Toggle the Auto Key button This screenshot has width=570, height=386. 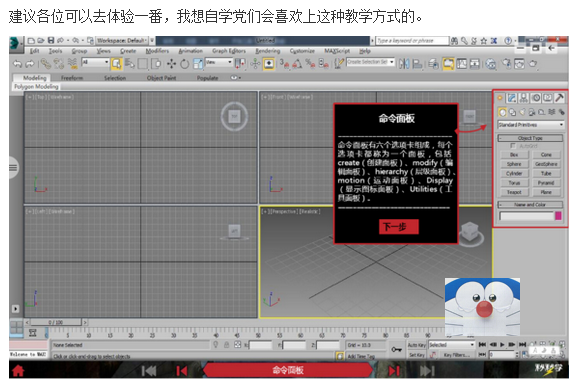(417, 345)
